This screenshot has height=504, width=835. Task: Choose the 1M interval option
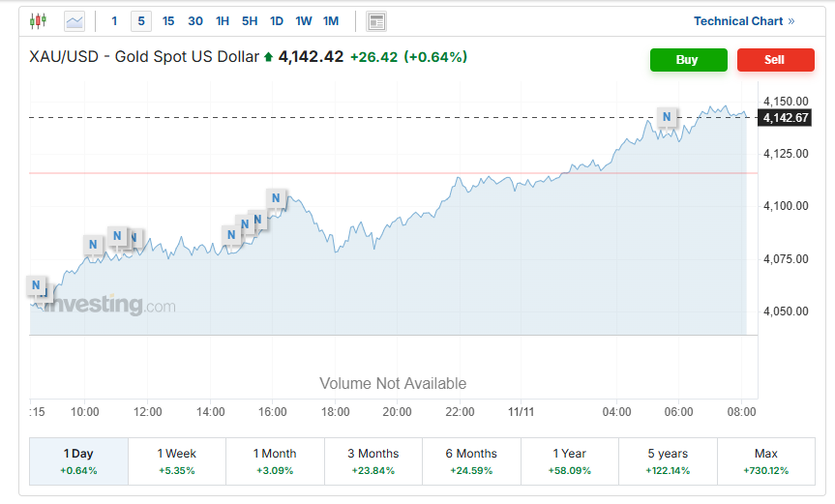(331, 20)
